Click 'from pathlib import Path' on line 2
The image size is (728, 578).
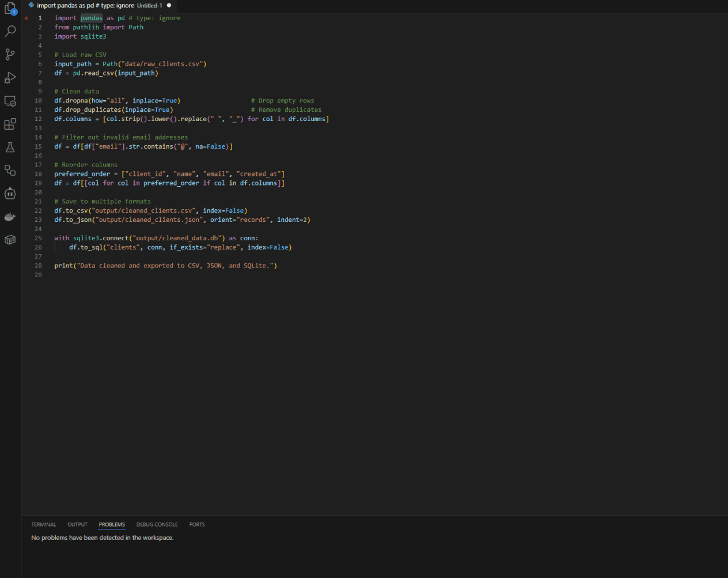click(x=99, y=27)
